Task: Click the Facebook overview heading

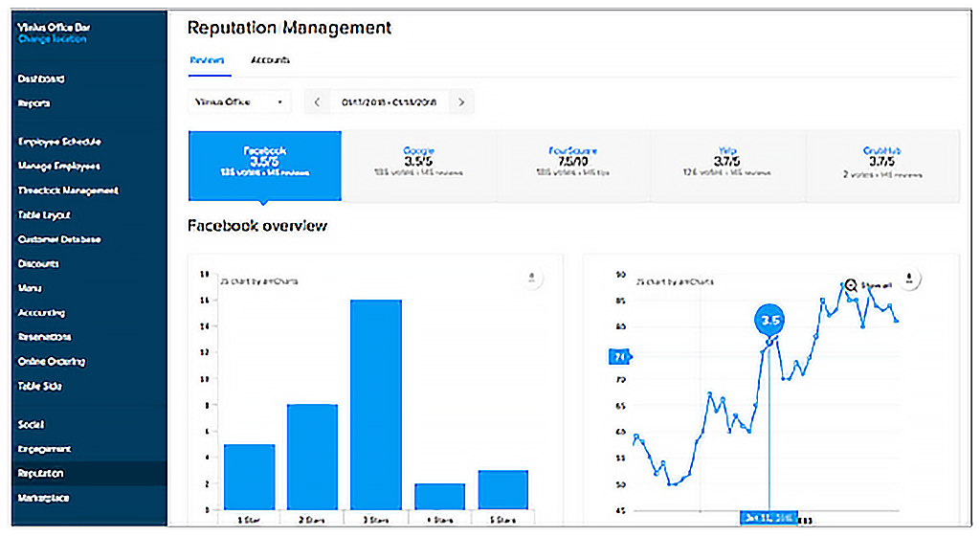Action: [257, 226]
